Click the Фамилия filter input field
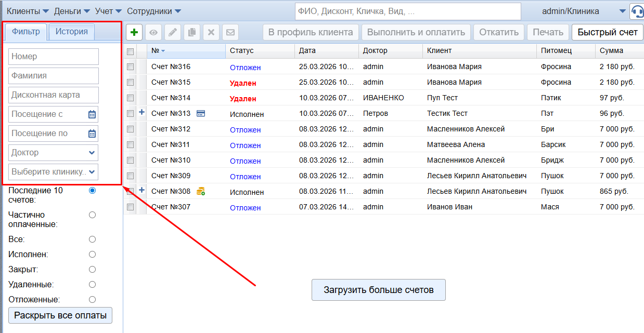The width and height of the screenshot is (644, 333). (x=54, y=76)
